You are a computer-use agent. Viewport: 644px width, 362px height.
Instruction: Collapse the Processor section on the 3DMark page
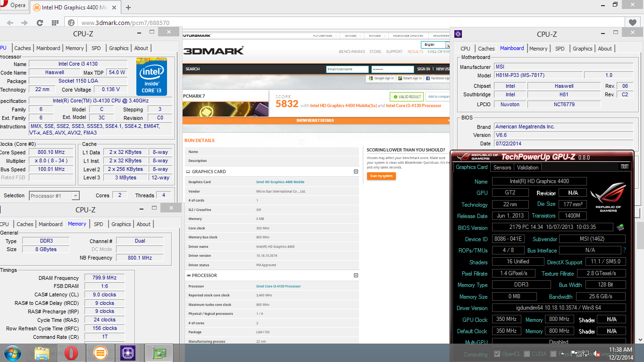[x=356, y=276]
